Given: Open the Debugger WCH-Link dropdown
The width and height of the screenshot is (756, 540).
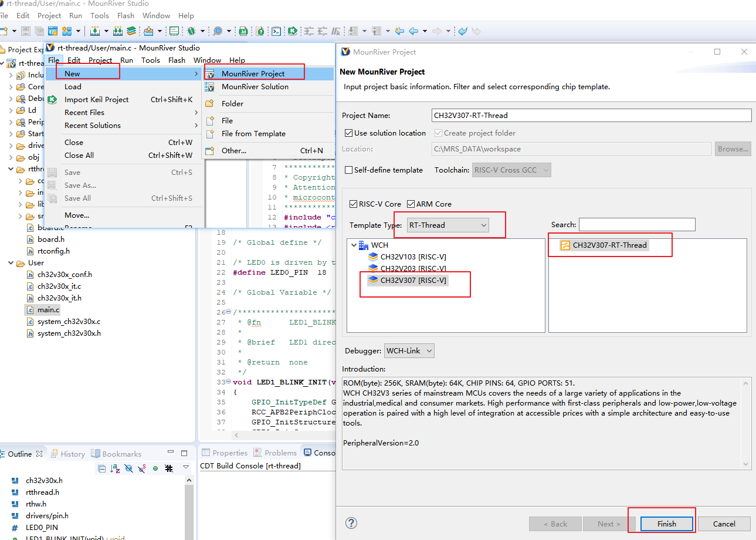Looking at the screenshot, I should tap(409, 351).
